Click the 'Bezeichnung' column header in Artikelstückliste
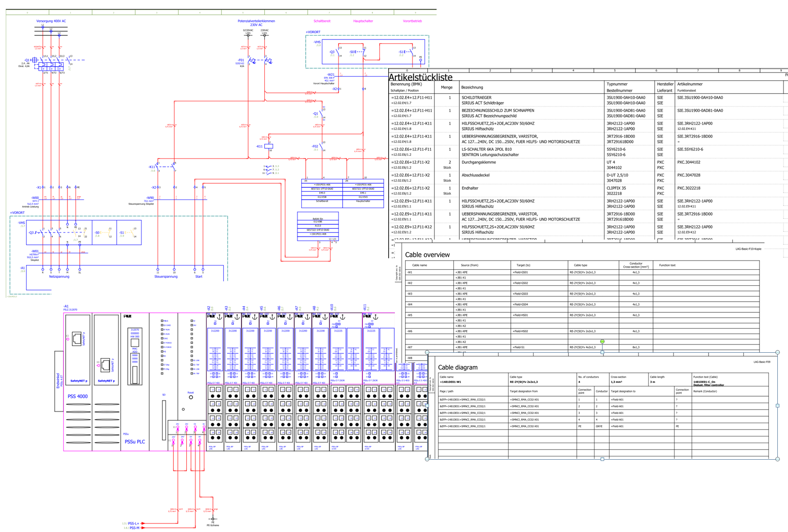The height and width of the screenshot is (532, 788). point(472,87)
